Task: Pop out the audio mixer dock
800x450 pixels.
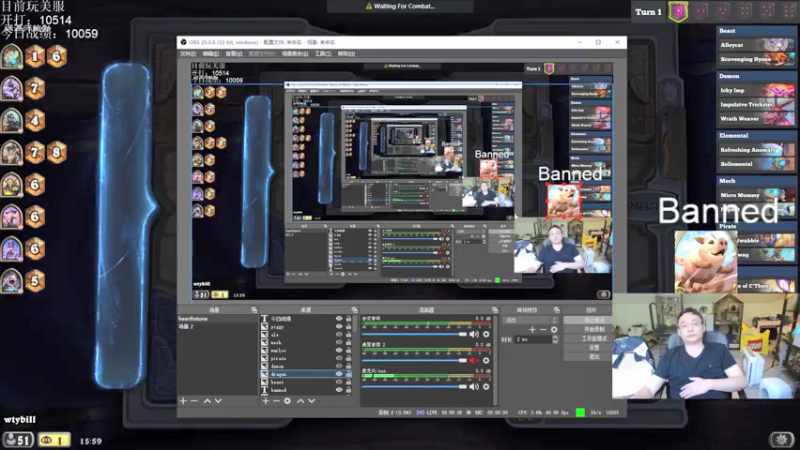Action: [494, 310]
